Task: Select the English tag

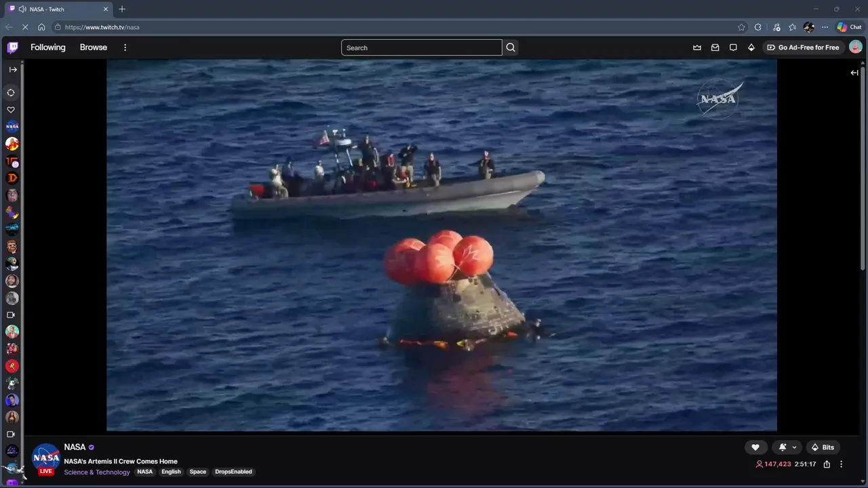Action: (x=171, y=472)
